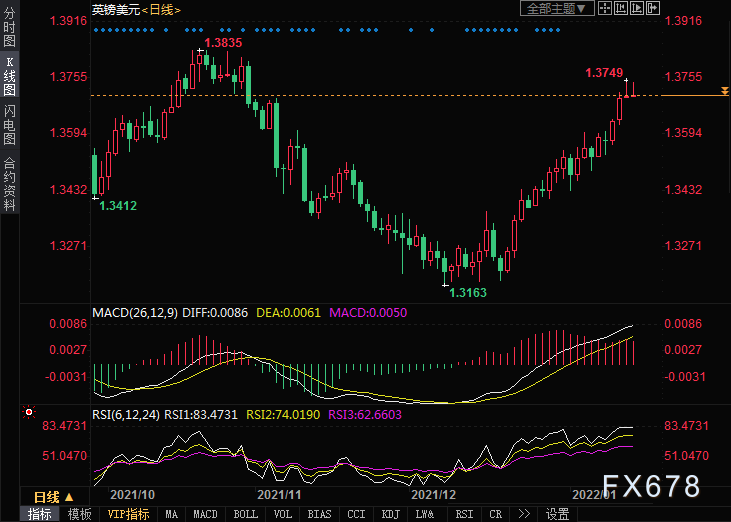The height and width of the screenshot is (522, 731).
Task: Expand more indicators with the >> arrow
Action: pos(523,514)
